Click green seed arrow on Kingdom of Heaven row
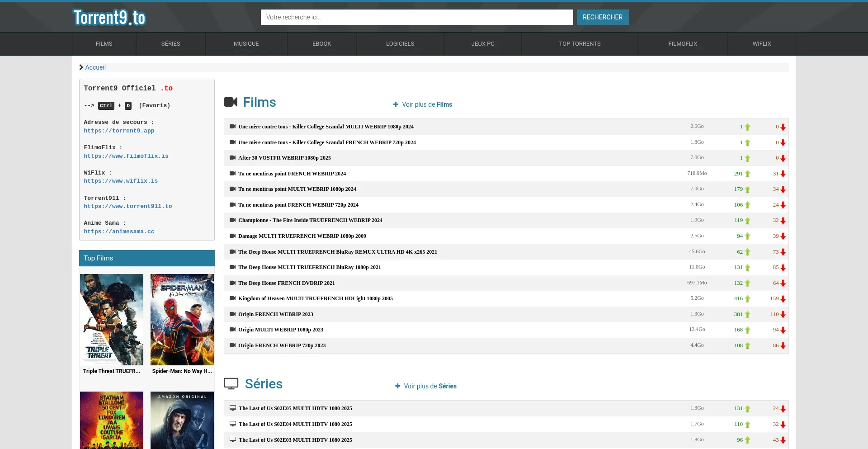The height and width of the screenshot is (449, 868). tap(748, 299)
